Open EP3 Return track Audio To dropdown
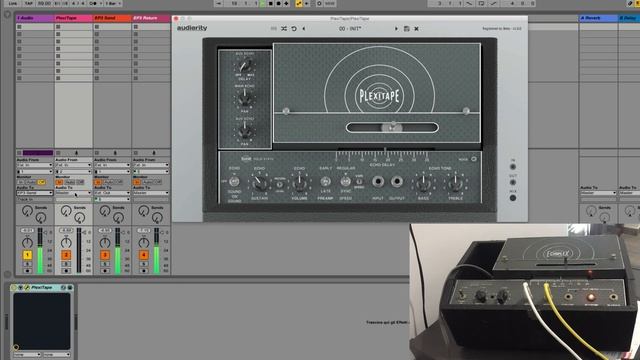640x360 pixels. tap(151, 193)
